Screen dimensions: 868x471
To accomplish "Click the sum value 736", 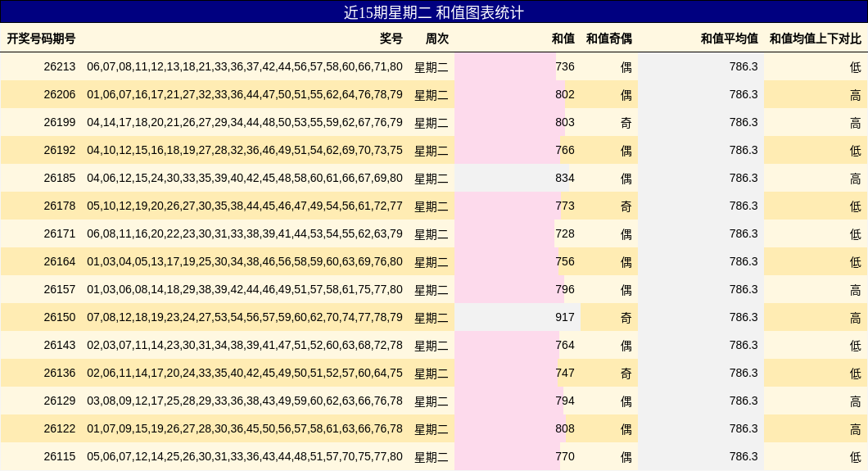I will 565,67.
